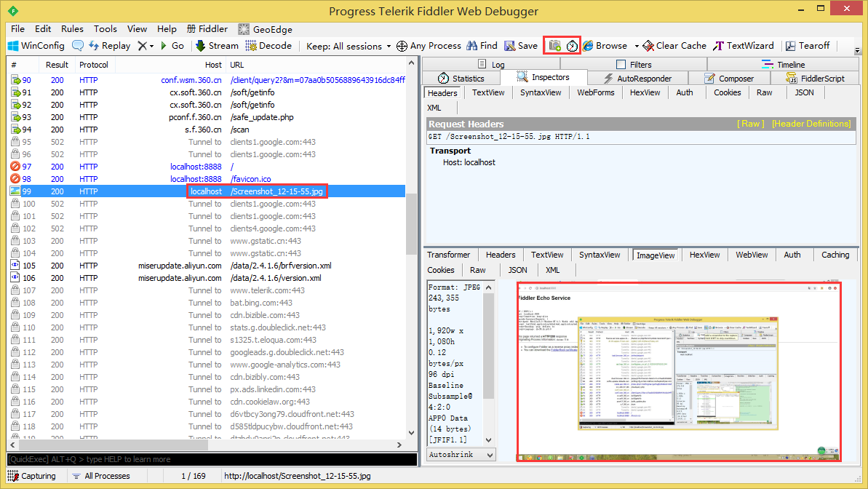Viewport: 868px width, 489px height.
Task: Open the Remove sessions X dropdown
Action: point(146,46)
